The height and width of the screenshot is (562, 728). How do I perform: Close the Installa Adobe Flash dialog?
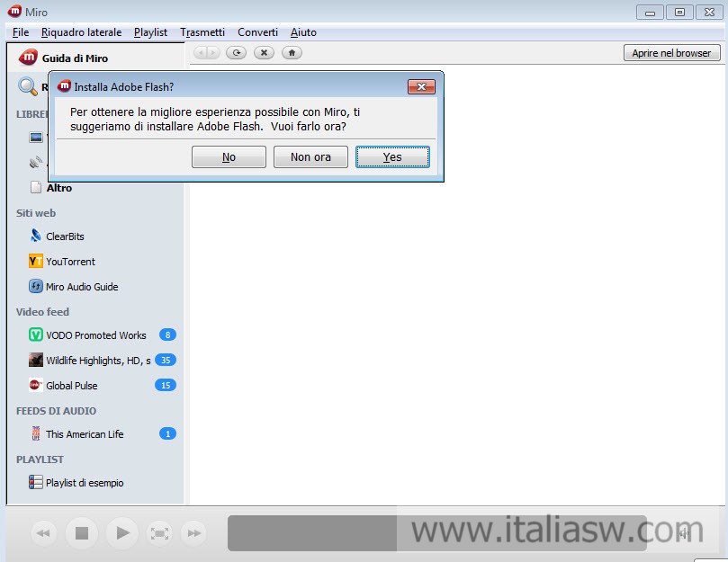coord(421,87)
